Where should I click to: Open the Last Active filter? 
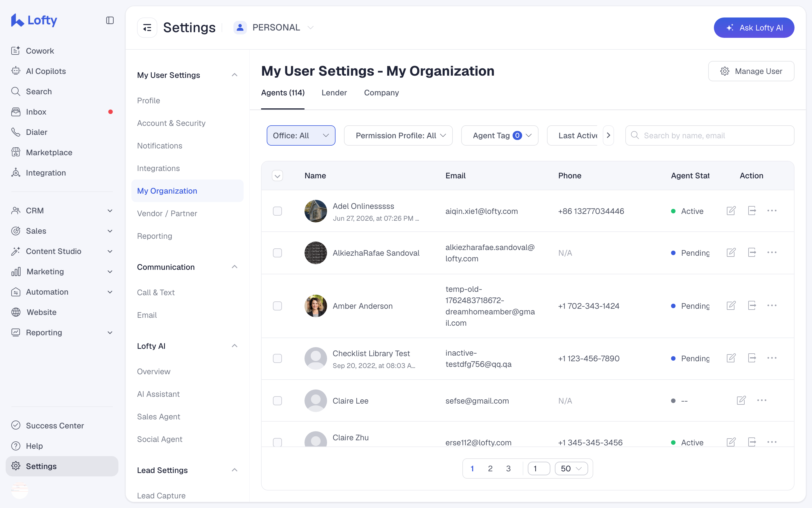(x=572, y=135)
